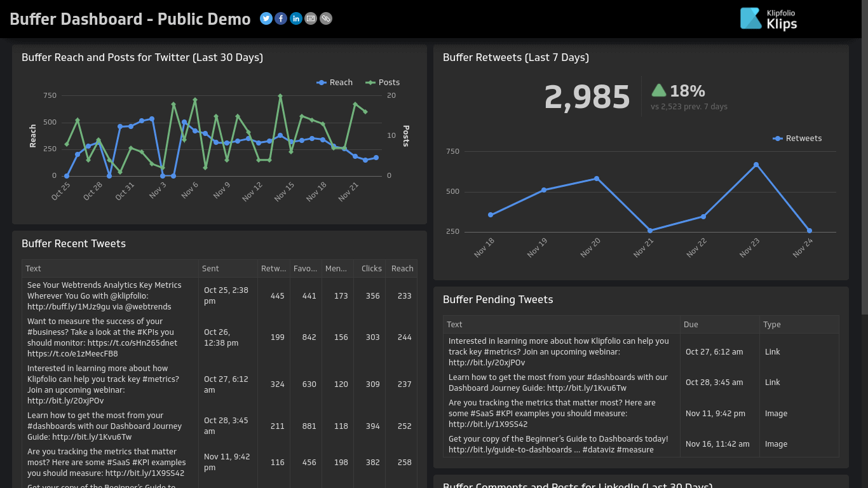Click pending tweet due 'Oct 28, 3:45 am'
The width and height of the screenshot is (868, 488).
[x=714, y=383]
